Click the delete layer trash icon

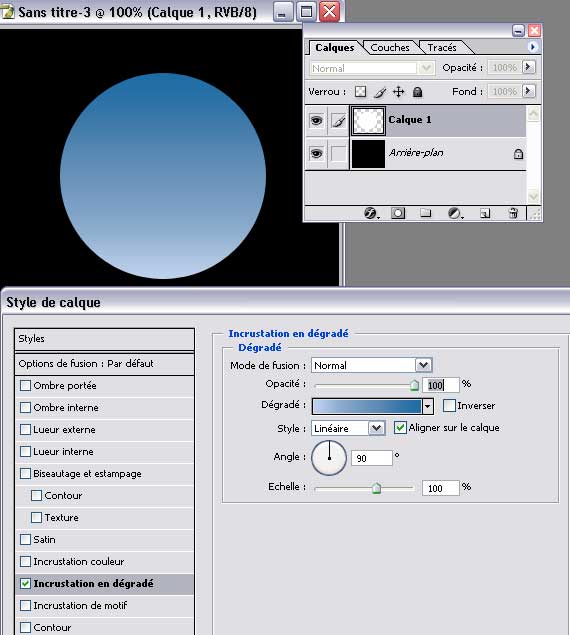coord(513,213)
